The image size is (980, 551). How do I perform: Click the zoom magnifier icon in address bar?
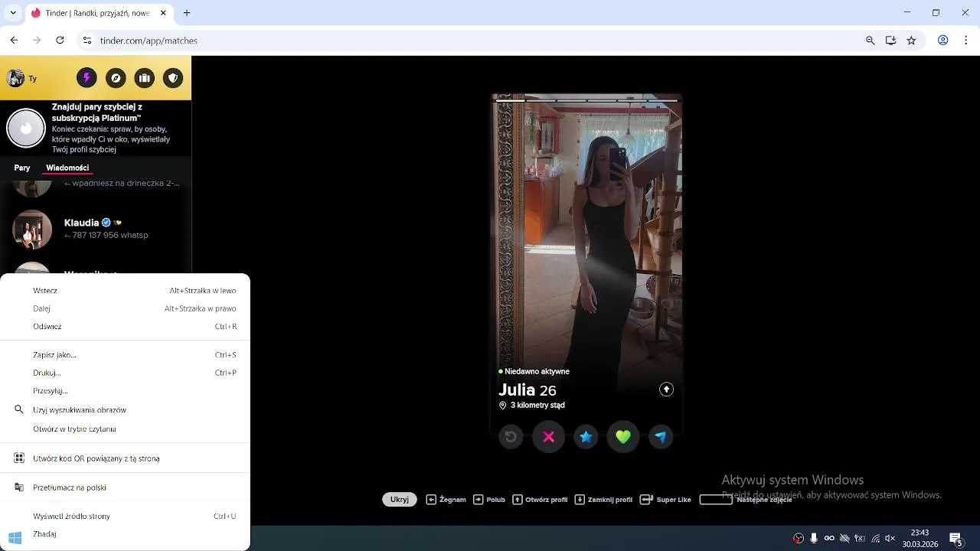tap(870, 41)
